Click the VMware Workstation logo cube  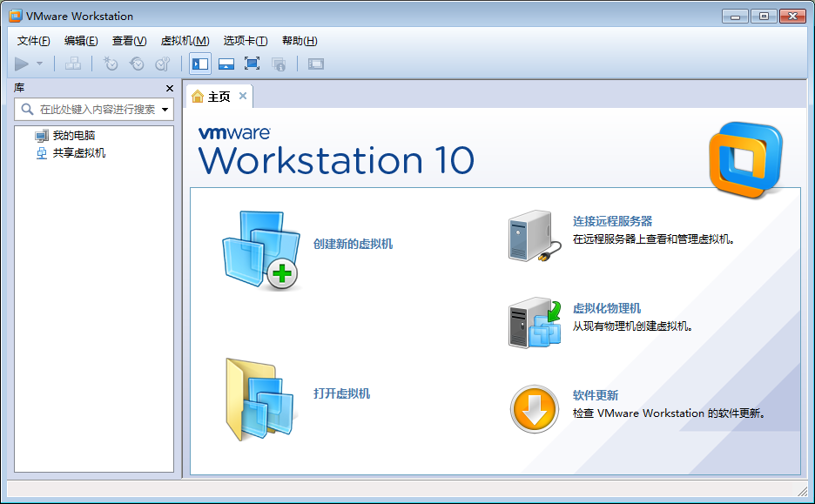(x=746, y=160)
